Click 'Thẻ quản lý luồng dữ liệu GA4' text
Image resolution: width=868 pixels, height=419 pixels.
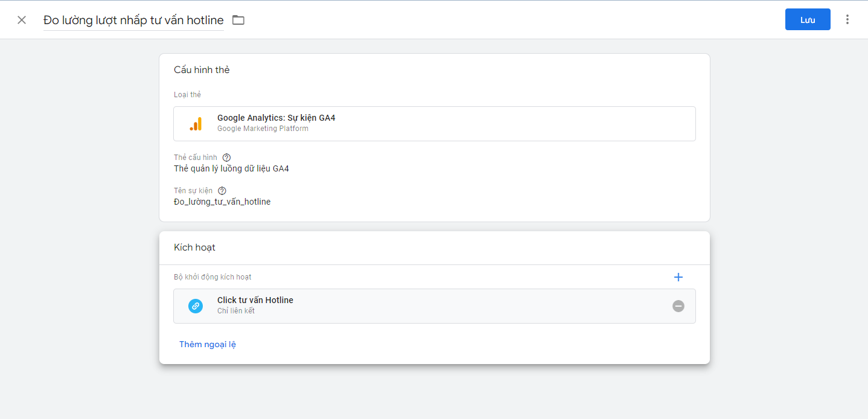pyautogui.click(x=231, y=168)
